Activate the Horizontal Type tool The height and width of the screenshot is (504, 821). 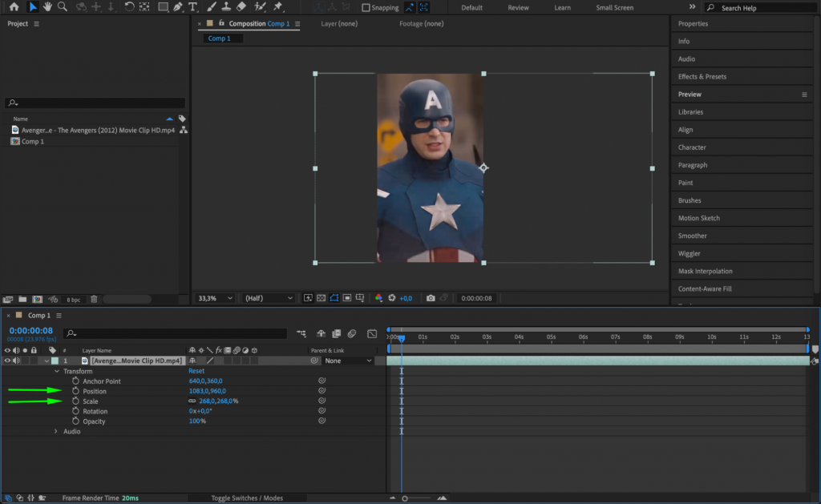point(192,7)
